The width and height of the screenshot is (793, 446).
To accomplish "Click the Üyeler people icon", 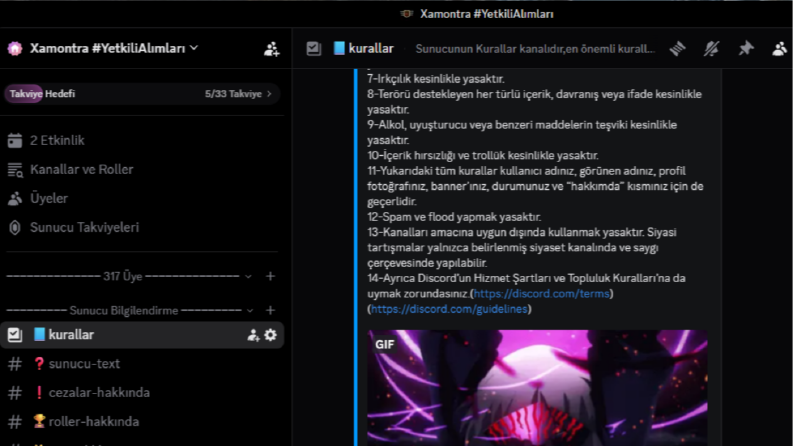I will [x=15, y=199].
